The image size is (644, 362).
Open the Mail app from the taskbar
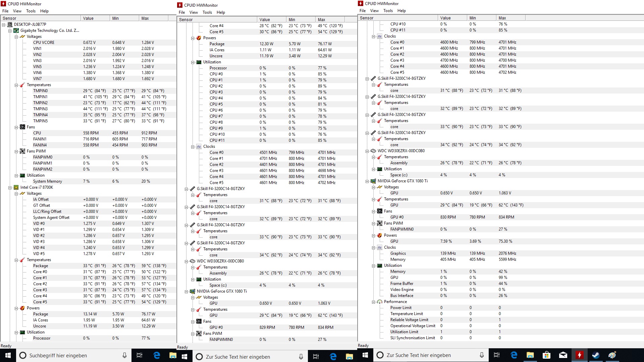click(563, 355)
